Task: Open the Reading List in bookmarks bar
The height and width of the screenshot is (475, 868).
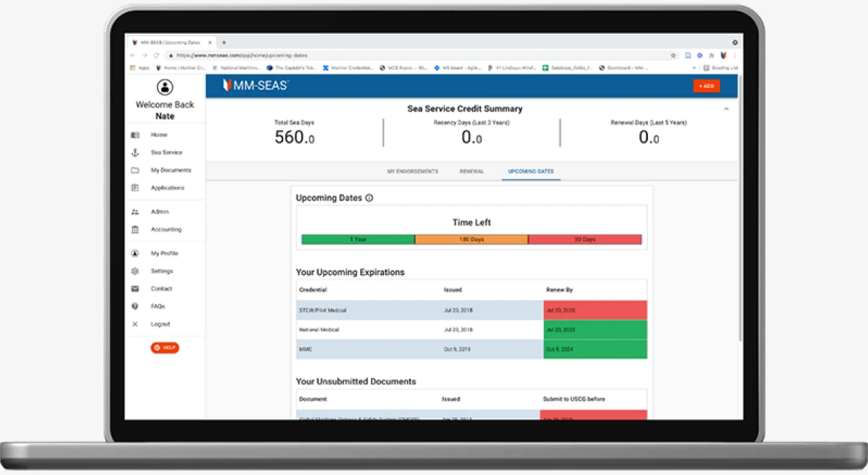Action: click(721, 68)
